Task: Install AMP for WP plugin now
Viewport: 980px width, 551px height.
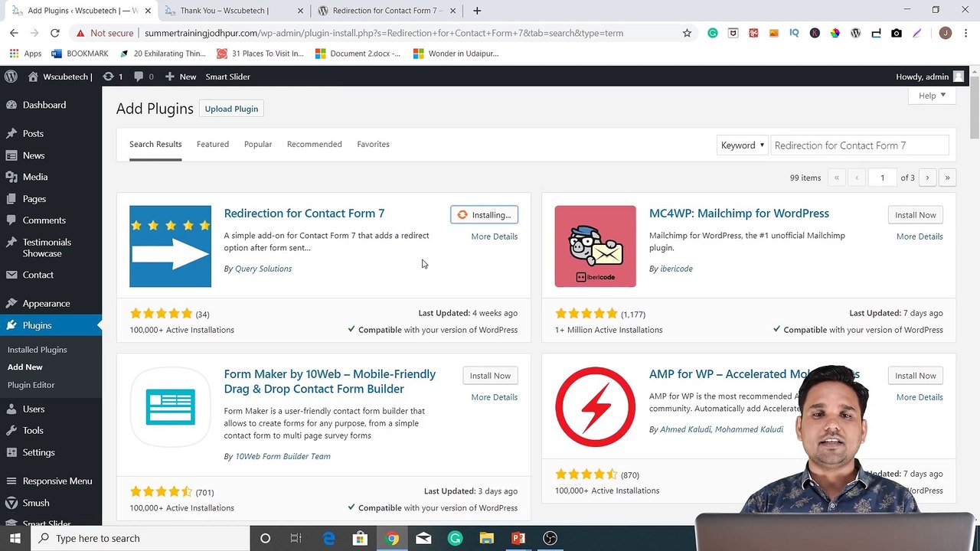Action: (916, 376)
